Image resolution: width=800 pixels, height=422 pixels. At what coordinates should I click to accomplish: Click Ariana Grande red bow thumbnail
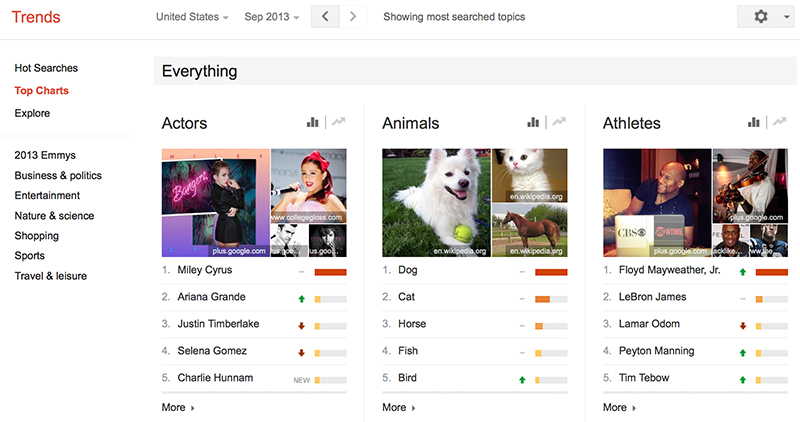pyautogui.click(x=309, y=186)
